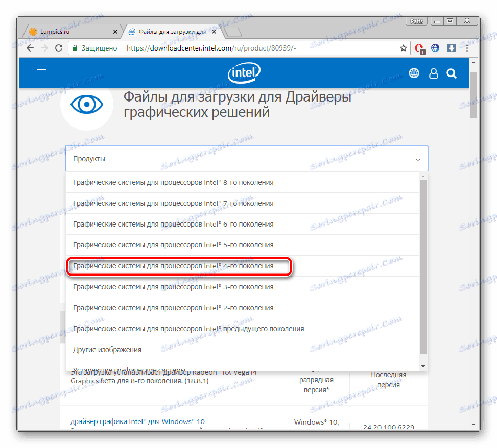Choose Intel предыдущего поколения graphics option
Image resolution: width=497 pixels, height=448 pixels.
pos(242,329)
